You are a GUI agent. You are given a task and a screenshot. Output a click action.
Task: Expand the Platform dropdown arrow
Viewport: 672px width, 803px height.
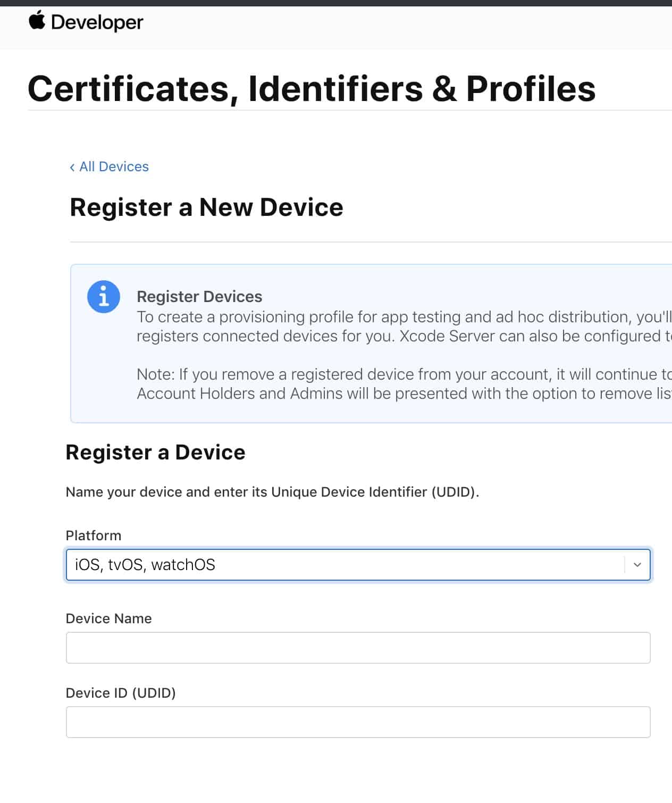[x=637, y=565]
